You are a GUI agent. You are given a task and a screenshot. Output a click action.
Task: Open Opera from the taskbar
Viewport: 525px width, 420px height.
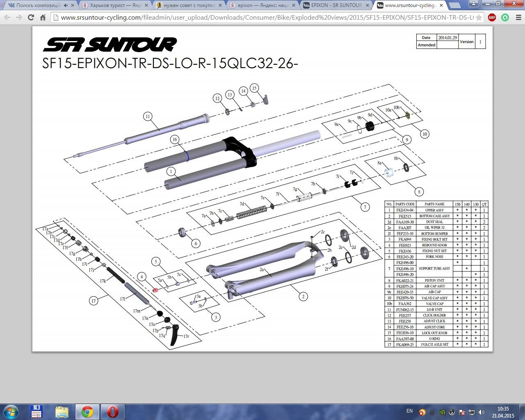(x=112, y=411)
